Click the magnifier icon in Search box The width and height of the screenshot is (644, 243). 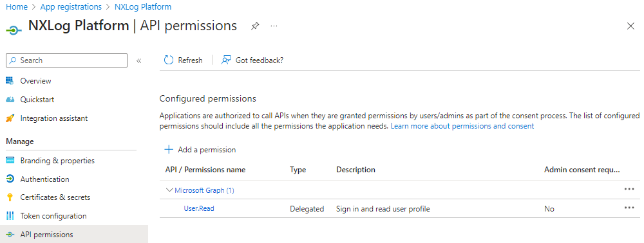point(14,60)
